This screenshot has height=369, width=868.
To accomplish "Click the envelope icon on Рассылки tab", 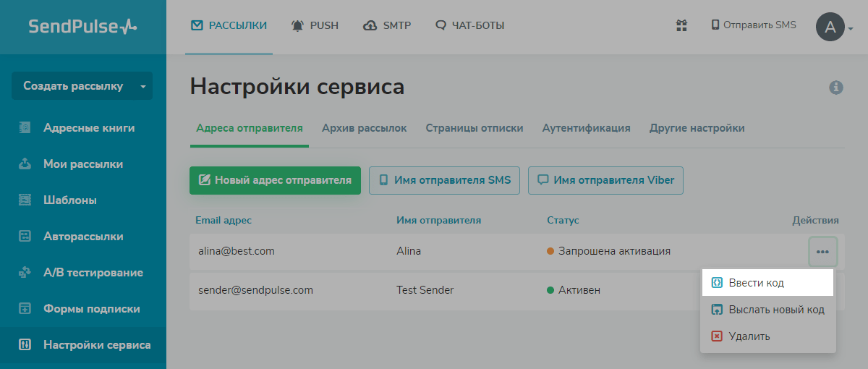I will click(197, 25).
